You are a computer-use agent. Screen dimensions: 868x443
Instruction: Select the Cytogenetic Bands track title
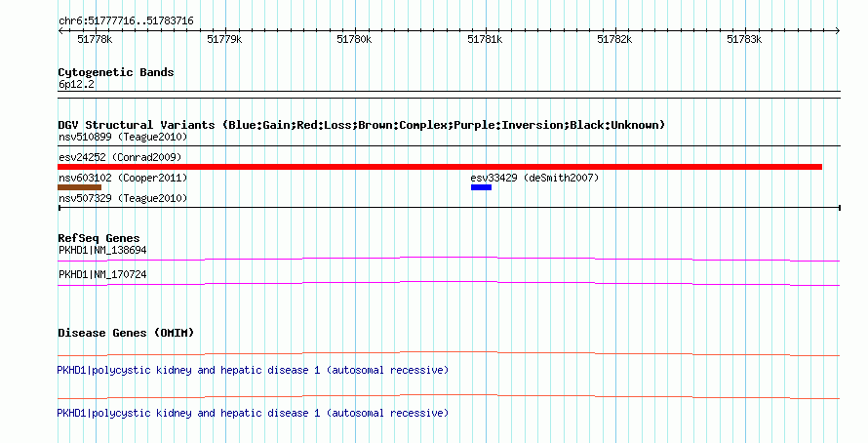pos(116,72)
